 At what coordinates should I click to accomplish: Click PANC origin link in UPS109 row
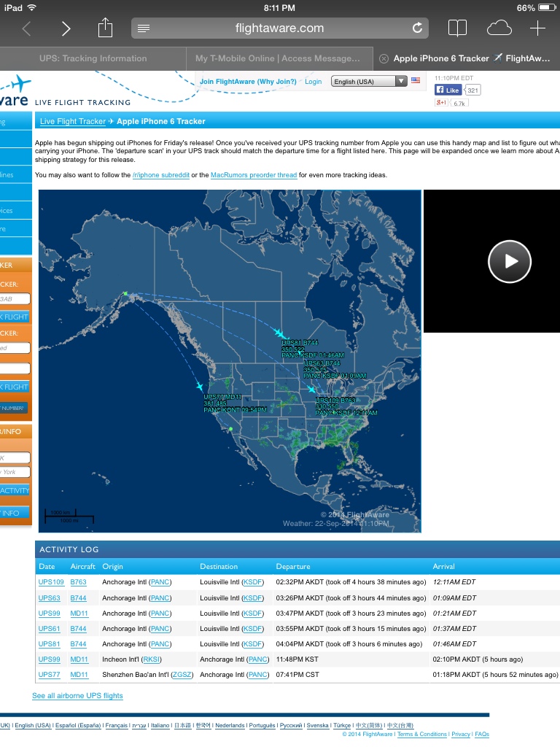click(x=160, y=582)
